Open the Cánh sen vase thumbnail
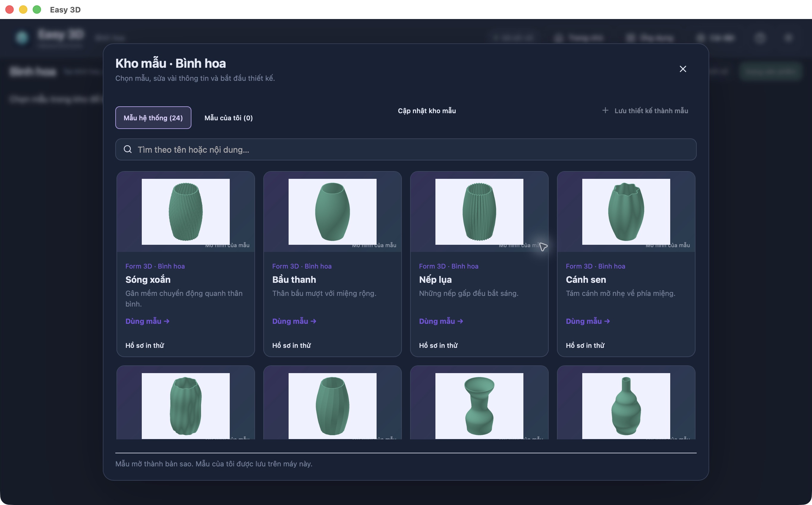Image resolution: width=812 pixels, height=505 pixels. coord(626,212)
